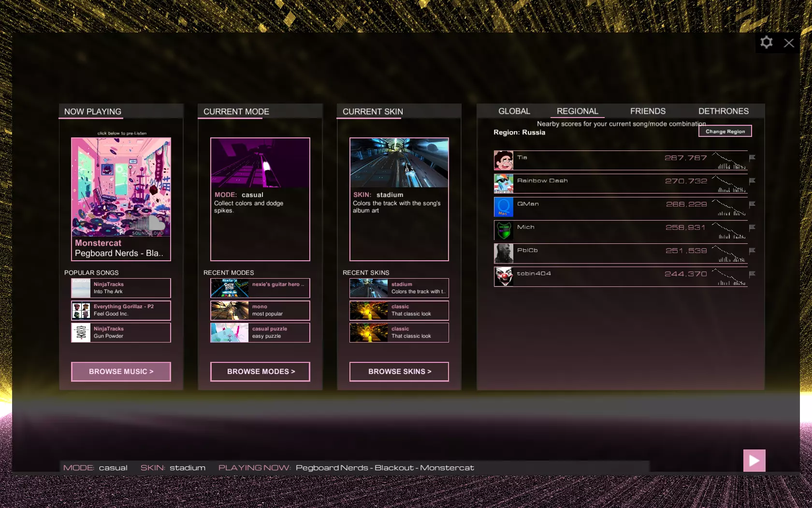Click the "Region: Russia" label

tap(519, 133)
